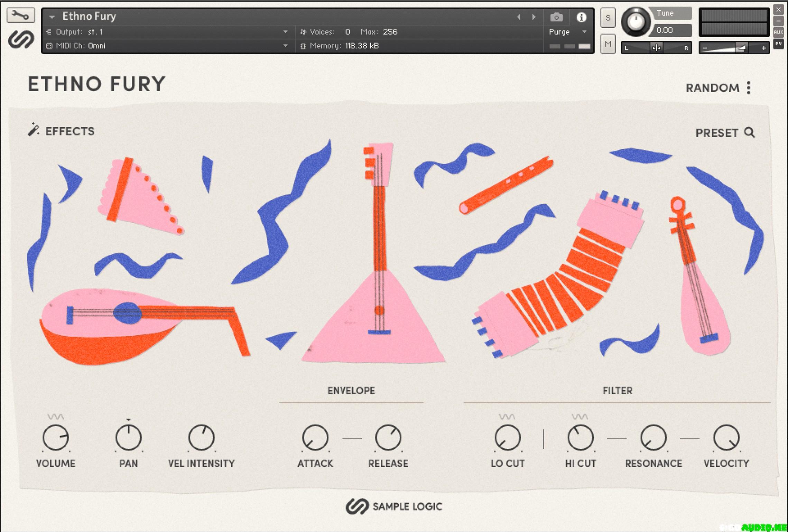Click the RESONANCE filter knob
This screenshot has height=532, width=788.
[x=653, y=437]
